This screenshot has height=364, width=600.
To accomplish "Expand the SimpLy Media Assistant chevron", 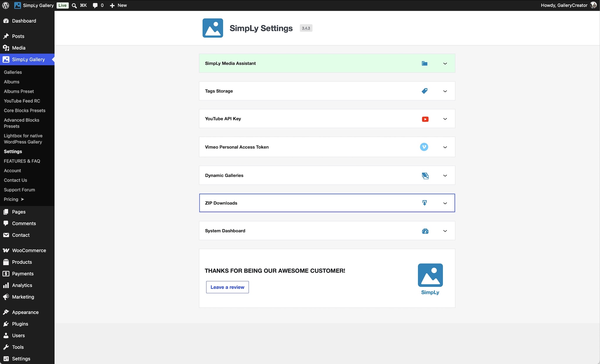I will [445, 64].
